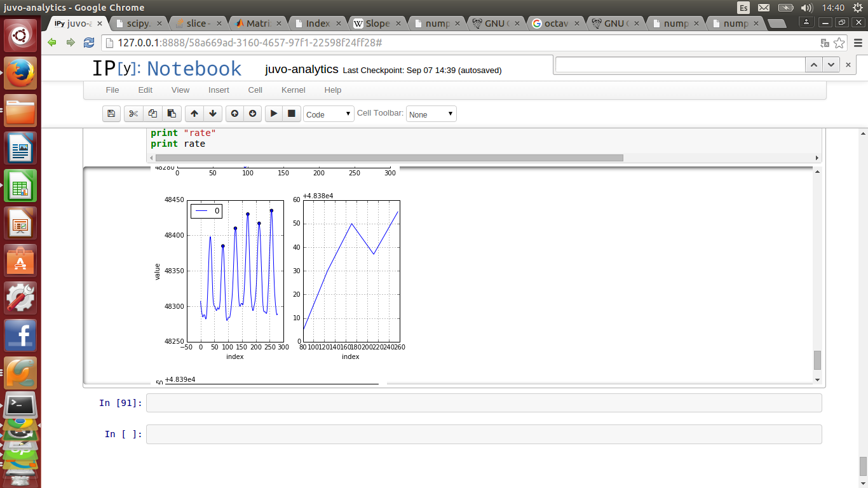Move cell down with plain down arrow
This screenshot has width=868, height=488.
point(213,114)
